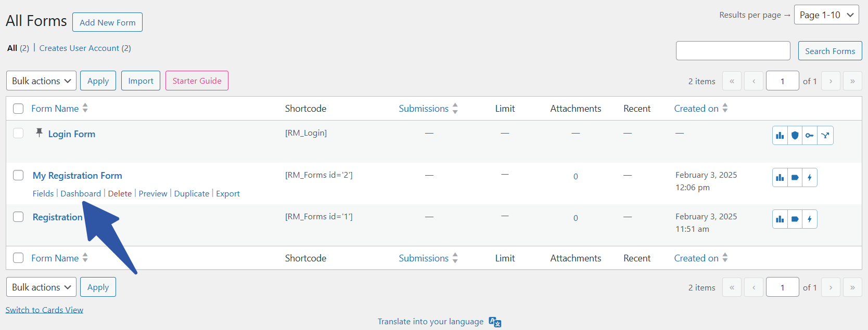Click the tag label icon for My Registration Form
Screen dimensions: 868x330
[795, 178]
